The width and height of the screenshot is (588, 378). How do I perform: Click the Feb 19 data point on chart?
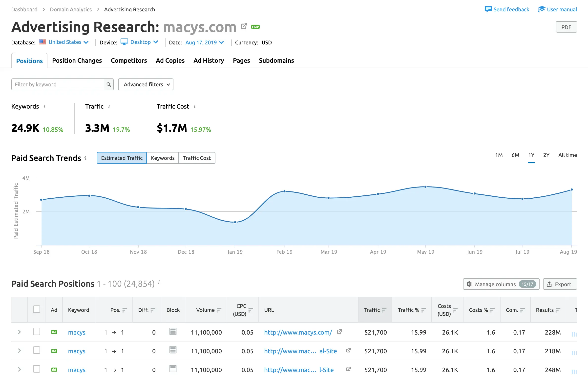point(284,191)
